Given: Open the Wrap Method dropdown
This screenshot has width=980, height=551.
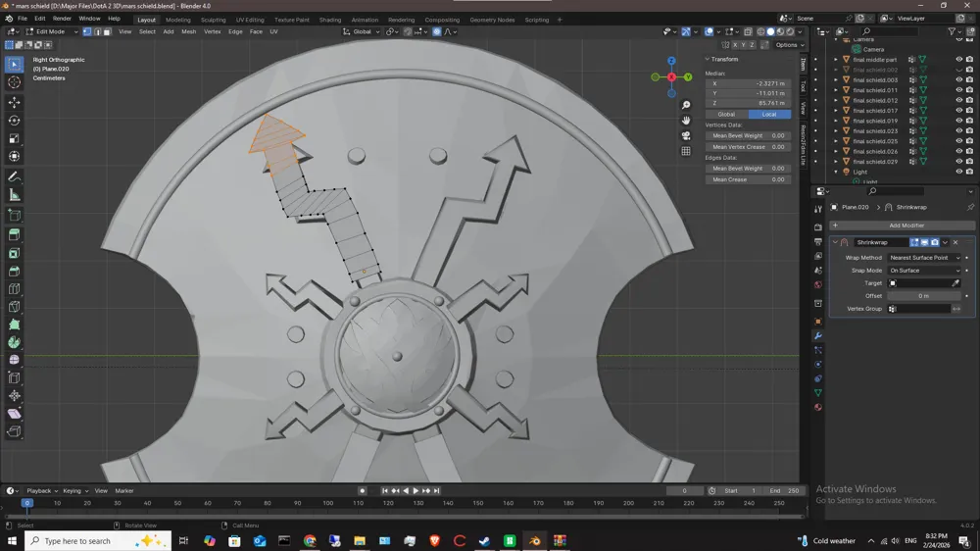Looking at the screenshot, I should [924, 258].
